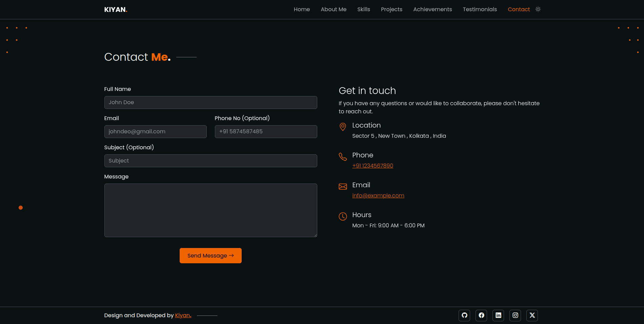
Task: Toggle the light/dark theme sun icon
Action: point(538,9)
